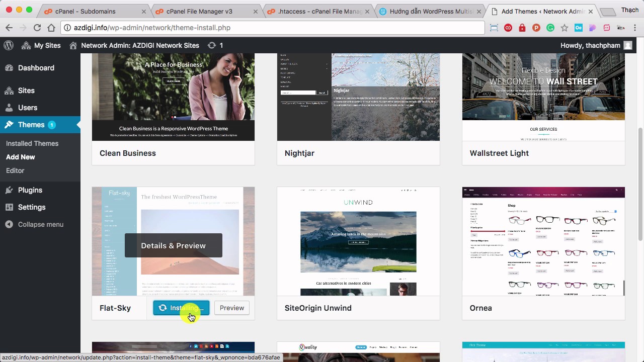
Task: Click the Sites houses icon
Action: (9, 90)
